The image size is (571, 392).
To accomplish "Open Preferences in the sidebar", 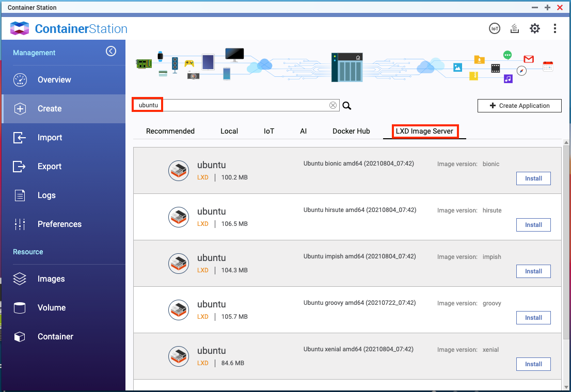I will pyautogui.click(x=59, y=224).
